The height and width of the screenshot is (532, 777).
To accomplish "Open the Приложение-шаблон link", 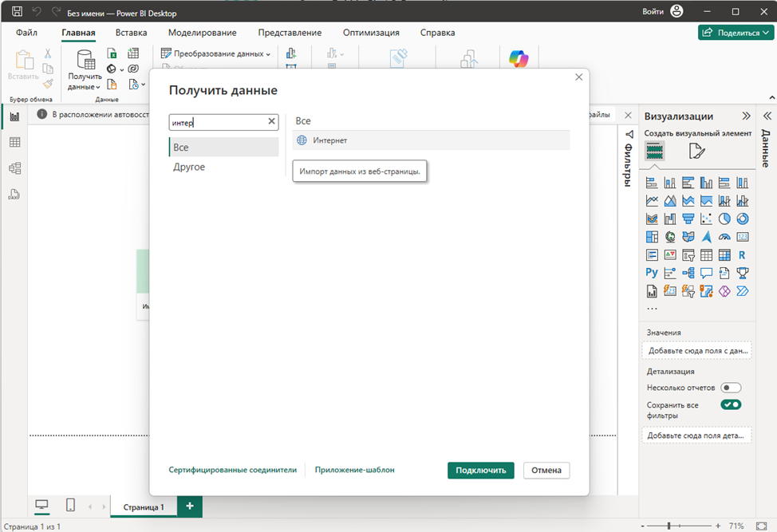I will (x=354, y=470).
